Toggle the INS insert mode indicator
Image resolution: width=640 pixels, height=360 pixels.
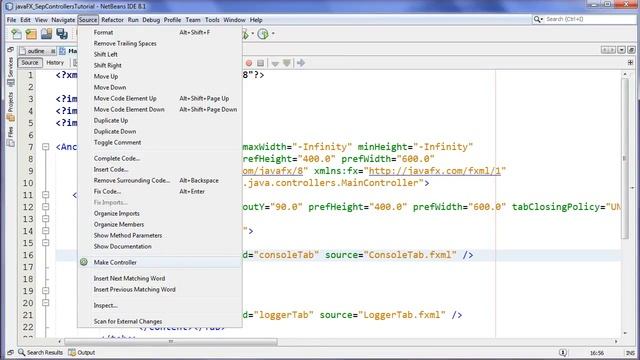tap(630, 353)
